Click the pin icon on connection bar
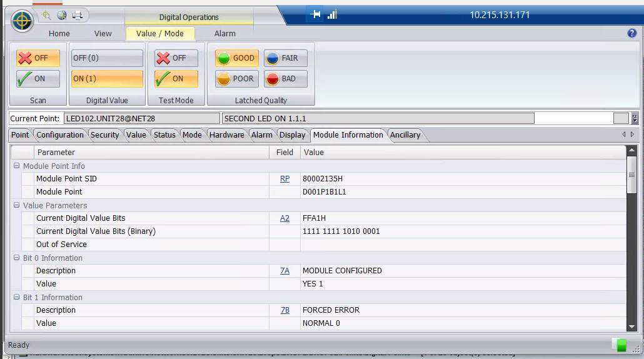644x359 pixels. coord(316,15)
